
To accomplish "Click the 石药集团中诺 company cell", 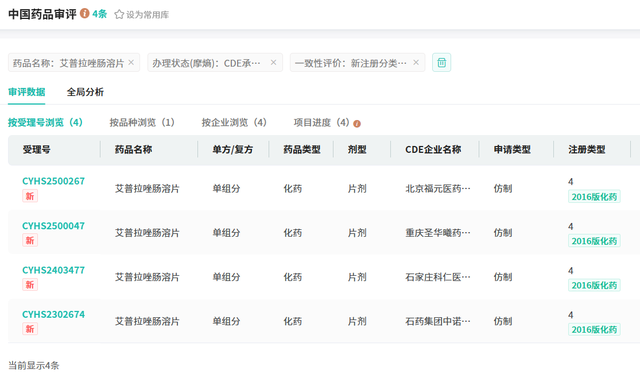I will [438, 321].
